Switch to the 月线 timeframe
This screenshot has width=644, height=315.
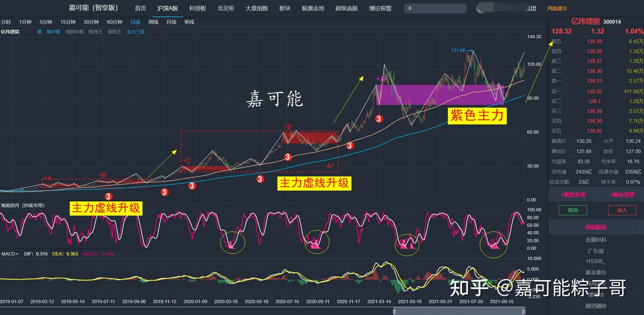click(x=170, y=21)
